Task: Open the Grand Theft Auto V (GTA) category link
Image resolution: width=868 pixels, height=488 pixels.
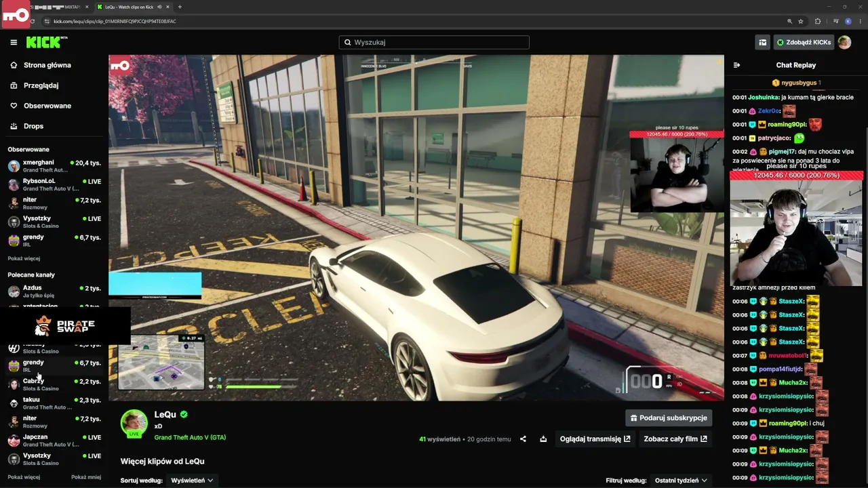Action: (190, 438)
